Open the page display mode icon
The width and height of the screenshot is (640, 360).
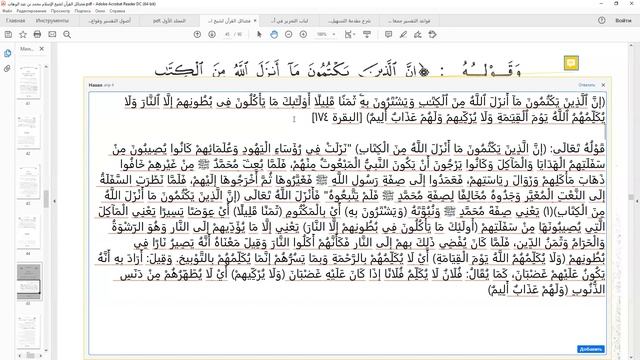[367, 35]
